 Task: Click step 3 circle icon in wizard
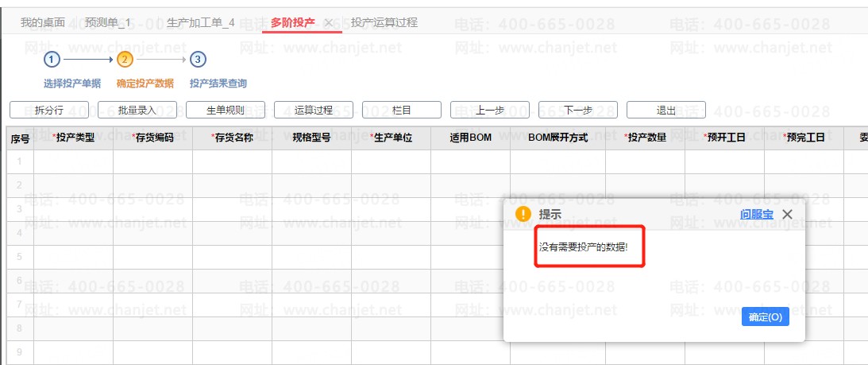click(198, 59)
